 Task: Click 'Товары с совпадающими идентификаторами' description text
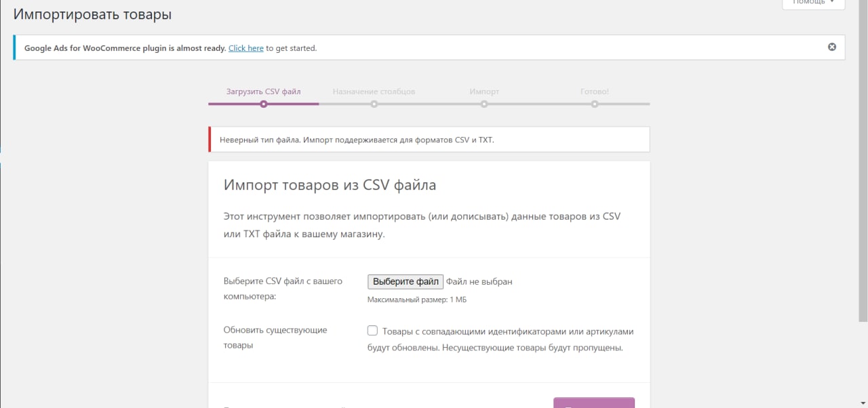pyautogui.click(x=500, y=340)
